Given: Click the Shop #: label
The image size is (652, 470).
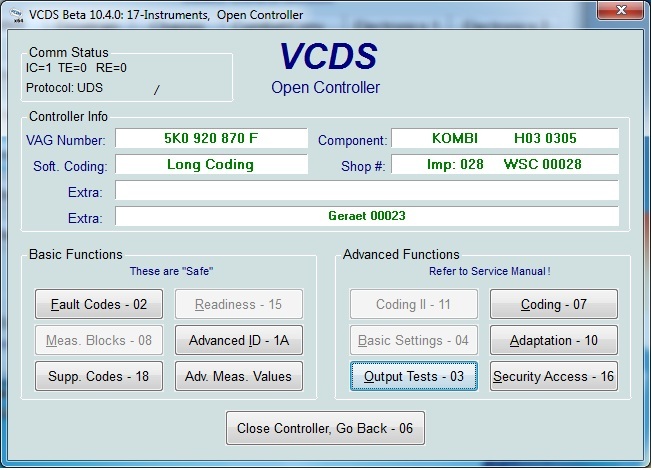Looking at the screenshot, I should coord(363,166).
